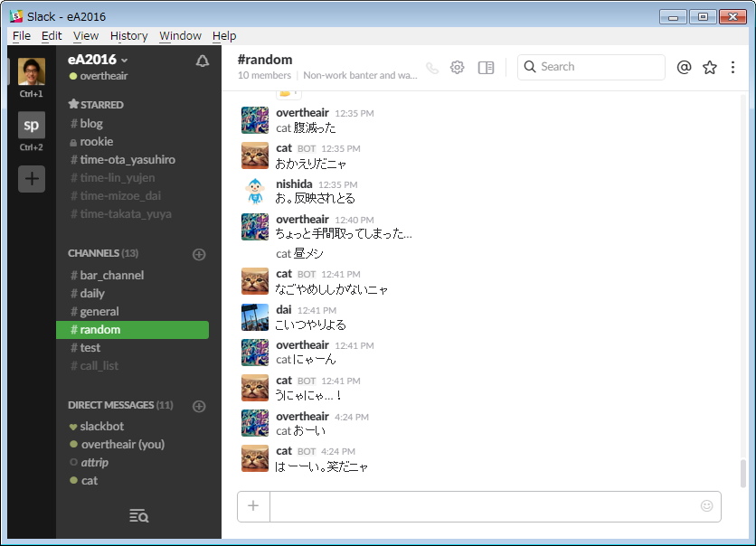This screenshot has height=546, width=756.
Task: Click the message list scrollbar thumb
Action: 743,474
